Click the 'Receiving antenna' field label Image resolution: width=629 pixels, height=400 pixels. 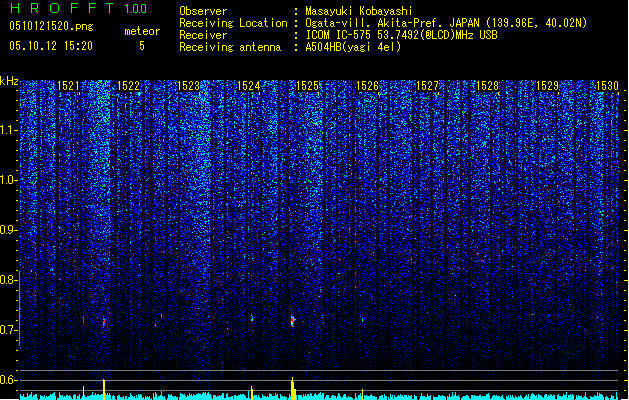230,47
